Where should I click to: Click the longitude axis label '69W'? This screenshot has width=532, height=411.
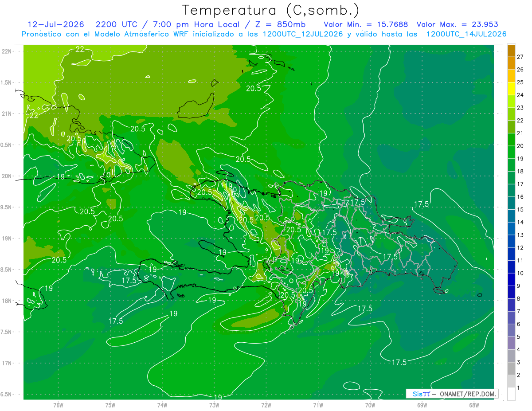pyautogui.click(x=422, y=405)
